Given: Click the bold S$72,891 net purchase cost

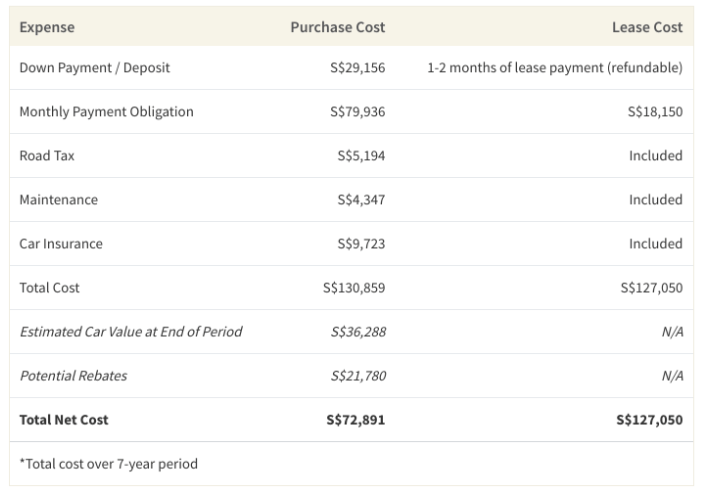Looking at the screenshot, I should (356, 420).
